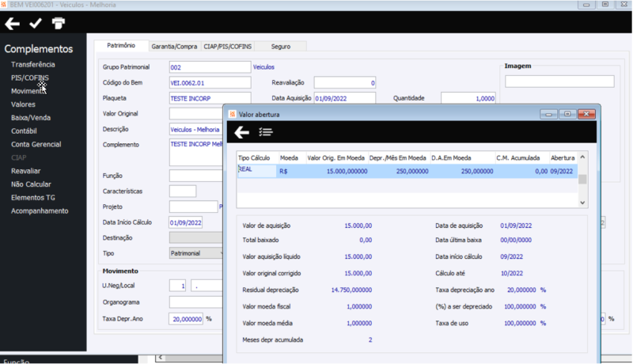Click the printer icon in toolbar

[59, 24]
